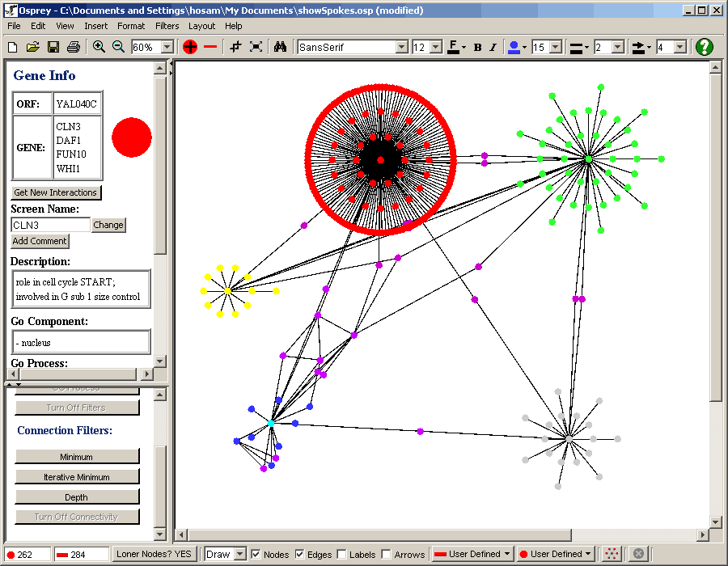Uncheck the Nodes checkbox
728x566 pixels.
[x=256, y=554]
